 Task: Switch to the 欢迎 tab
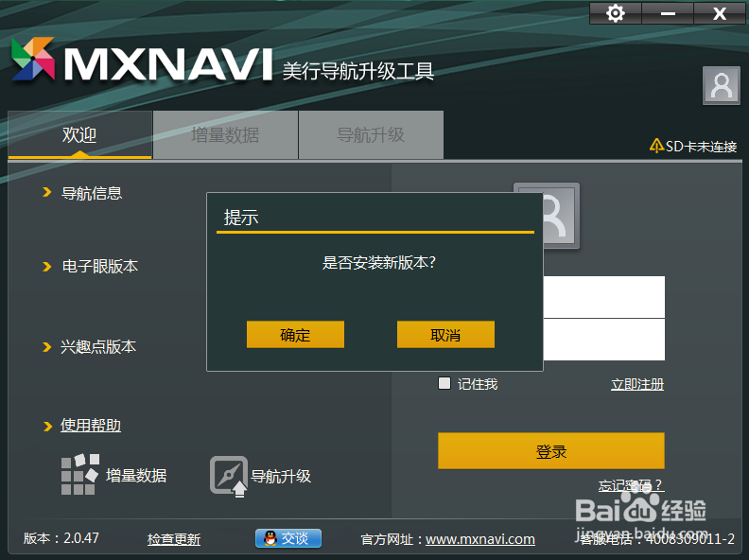pyautogui.click(x=79, y=134)
